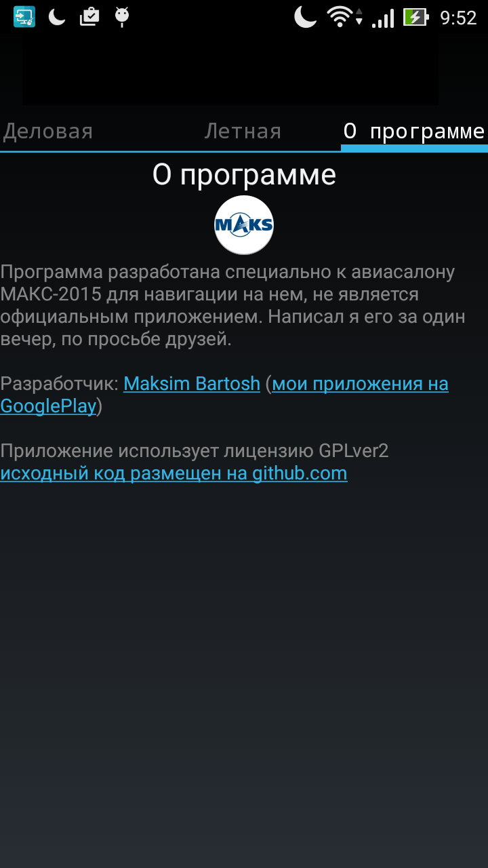488x868 pixels.
Task: Tap the battery charging icon
Action: tap(415, 17)
